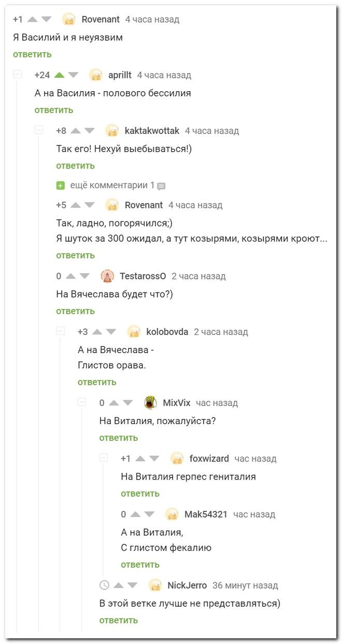Collapse kaktakwottak's reply branch
Screen dimensions: 342x644
coord(39,131)
